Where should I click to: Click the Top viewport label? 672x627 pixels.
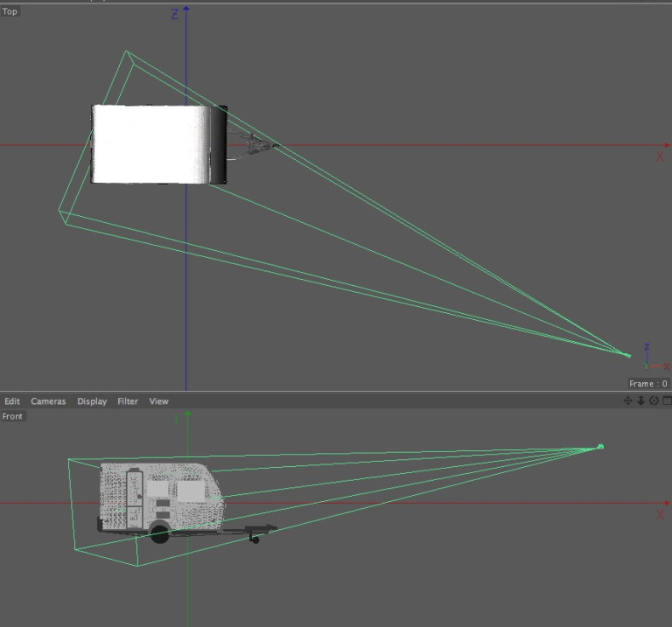click(10, 12)
